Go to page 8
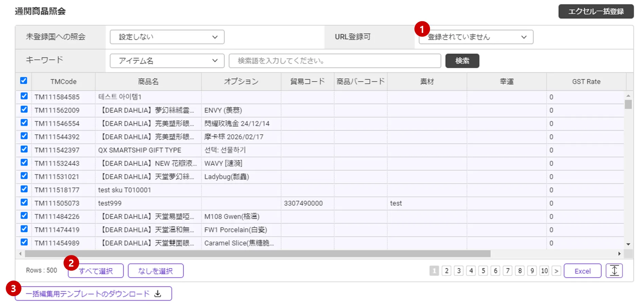Viewport: 644px width, 306px height. (520, 271)
